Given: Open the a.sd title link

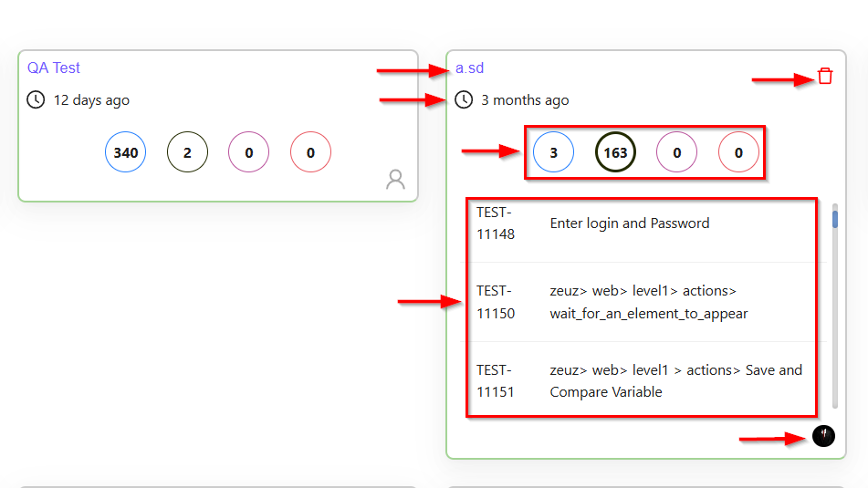Looking at the screenshot, I should point(469,67).
